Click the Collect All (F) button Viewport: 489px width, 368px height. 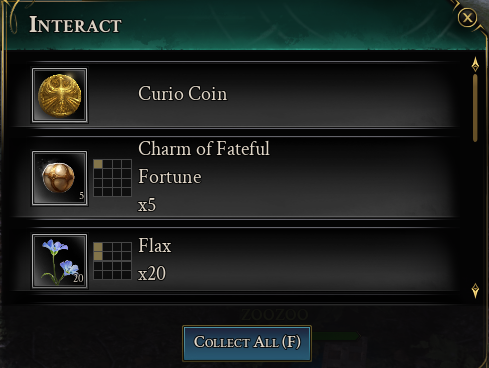tap(247, 343)
